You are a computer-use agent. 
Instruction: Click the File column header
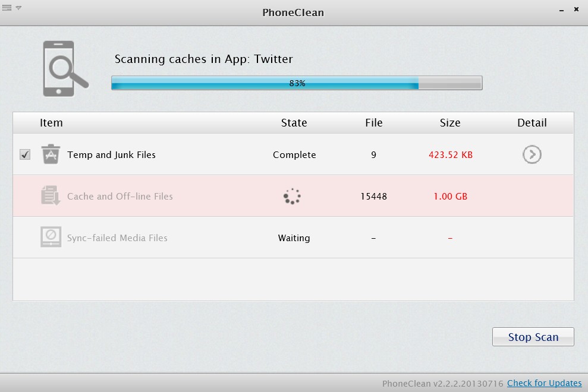click(x=374, y=122)
